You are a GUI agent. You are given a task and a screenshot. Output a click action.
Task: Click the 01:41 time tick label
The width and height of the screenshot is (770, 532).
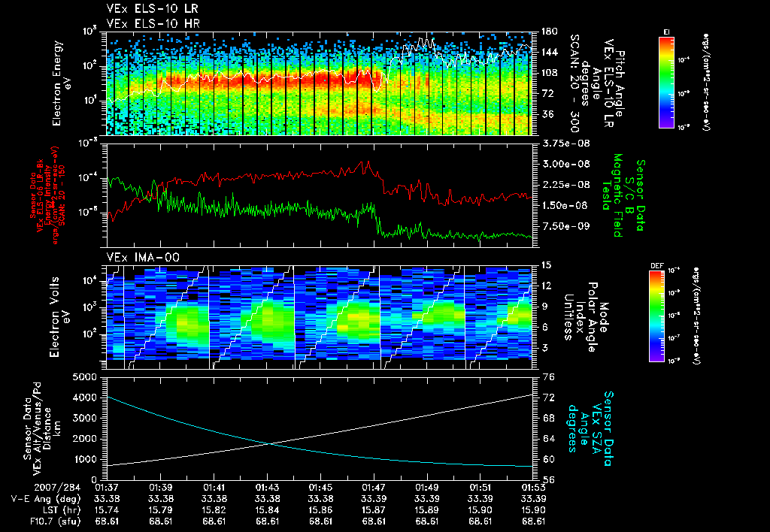(214, 488)
